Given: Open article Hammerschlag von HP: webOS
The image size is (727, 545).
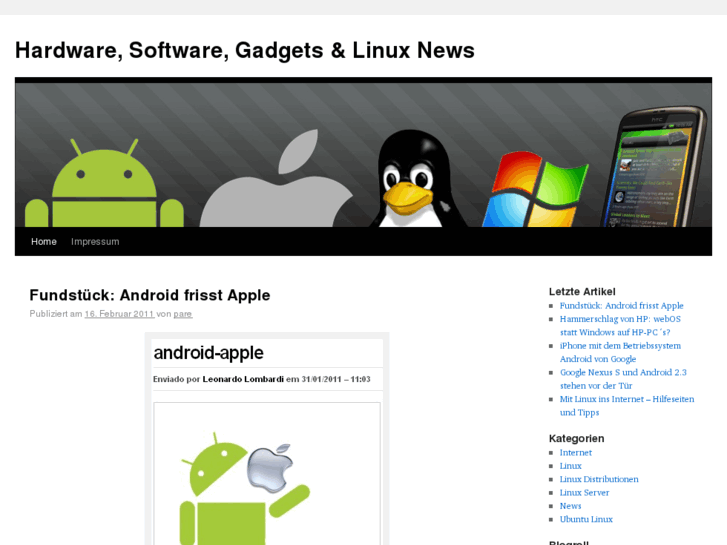Looking at the screenshot, I should (x=620, y=326).
